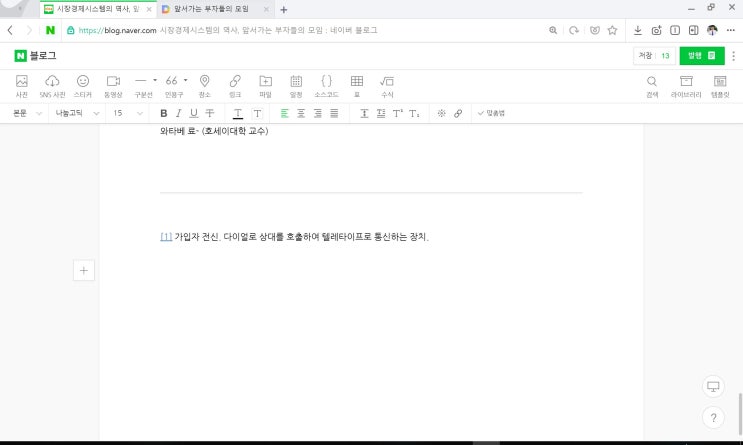This screenshot has height=445, width=743.
Task: Reload the page
Action: 574,30
